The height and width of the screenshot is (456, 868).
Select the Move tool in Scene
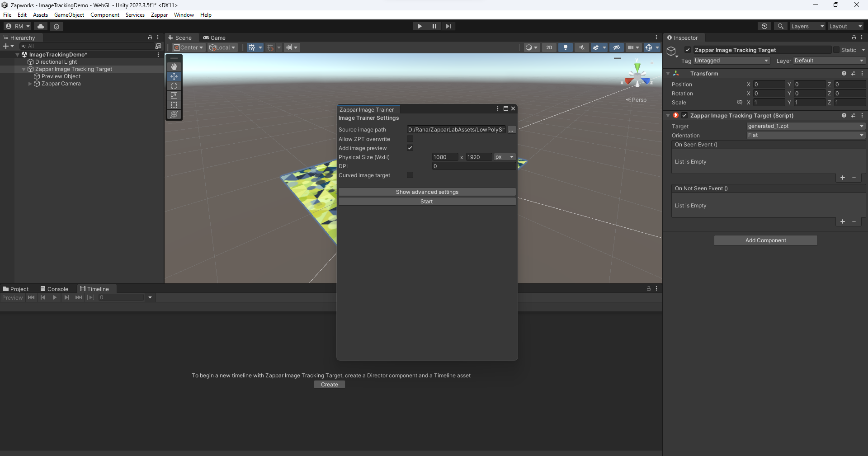174,76
